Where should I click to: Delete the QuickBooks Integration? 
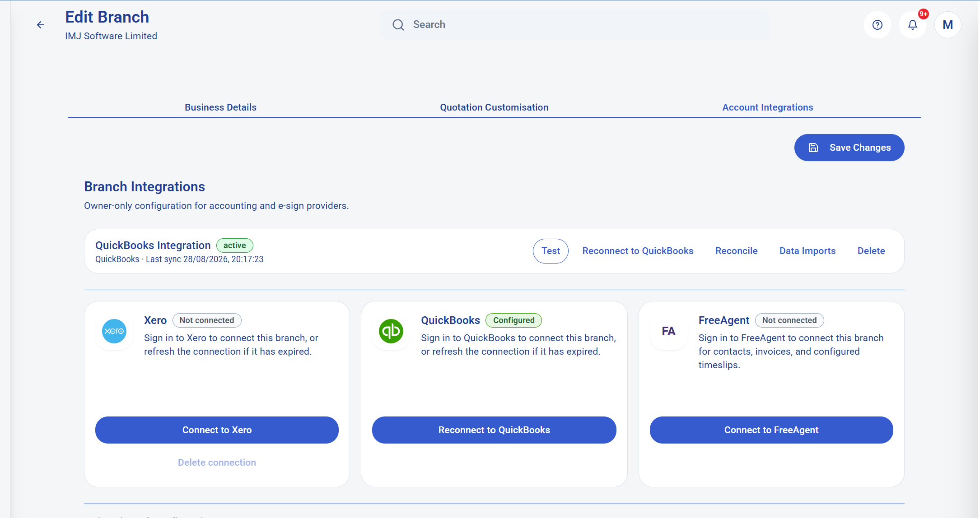click(x=871, y=251)
